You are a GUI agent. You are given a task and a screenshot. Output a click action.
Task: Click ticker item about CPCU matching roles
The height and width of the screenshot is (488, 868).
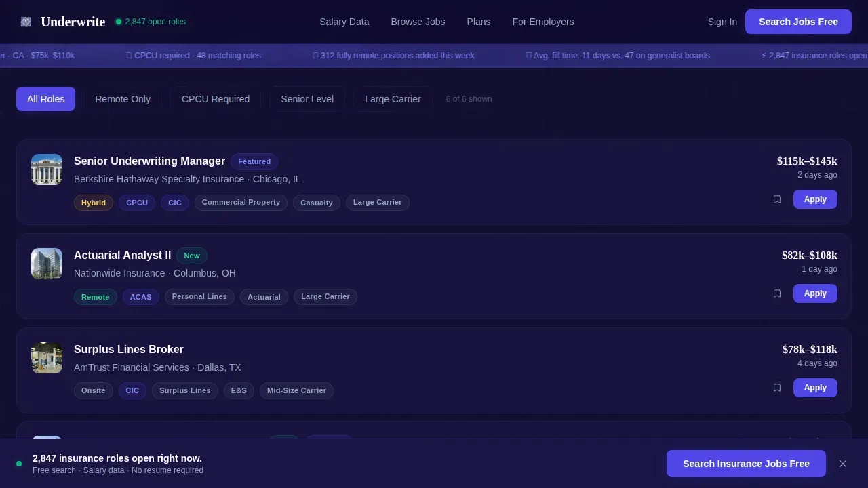point(193,56)
